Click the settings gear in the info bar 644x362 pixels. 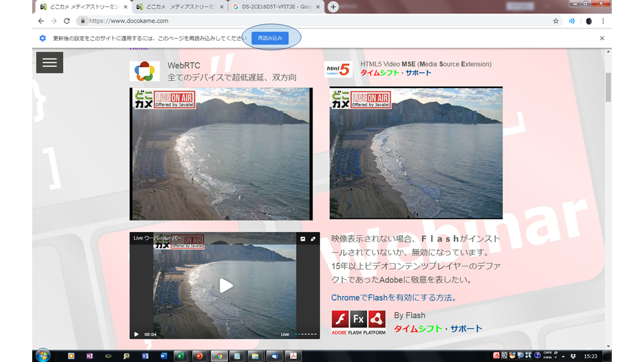pos(43,38)
